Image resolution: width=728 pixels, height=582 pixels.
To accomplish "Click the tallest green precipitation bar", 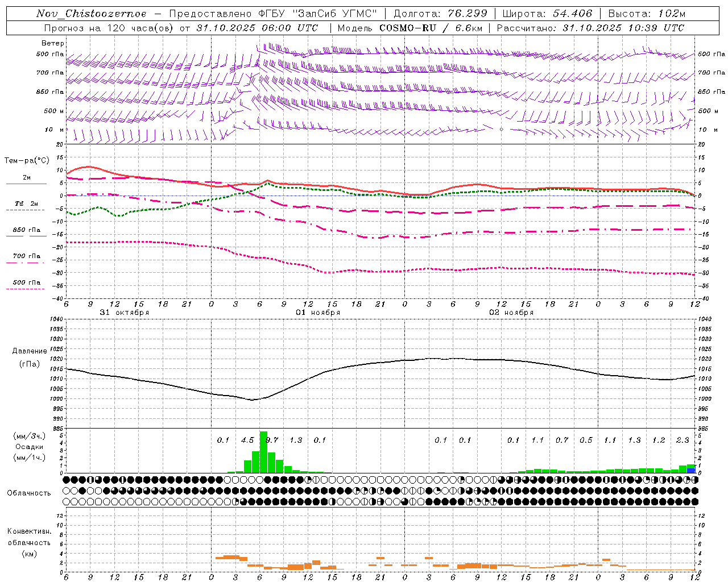I will click(263, 452).
